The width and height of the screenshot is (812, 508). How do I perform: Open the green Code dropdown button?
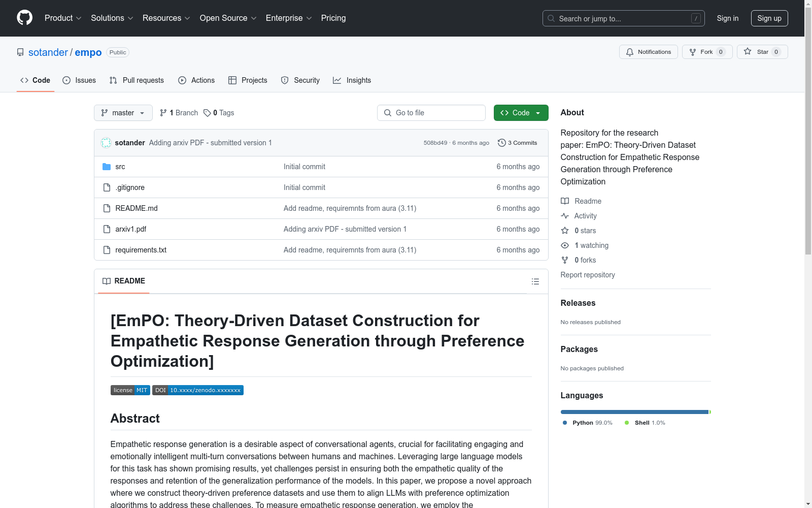coord(521,113)
